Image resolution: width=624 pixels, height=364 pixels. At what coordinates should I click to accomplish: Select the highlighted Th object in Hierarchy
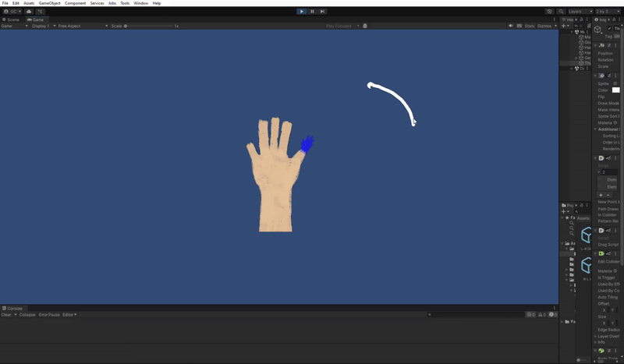[576, 63]
